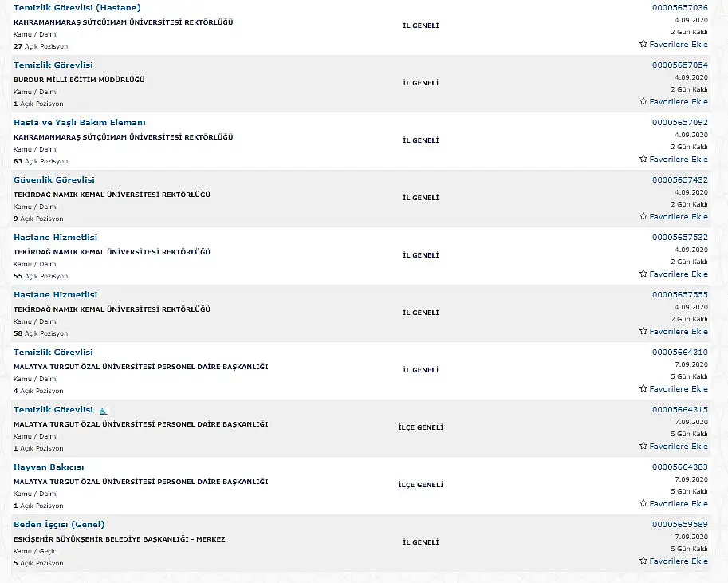This screenshot has width=728, height=583.
Task: Click the star icon for listing 00005657036
Action: [643, 44]
